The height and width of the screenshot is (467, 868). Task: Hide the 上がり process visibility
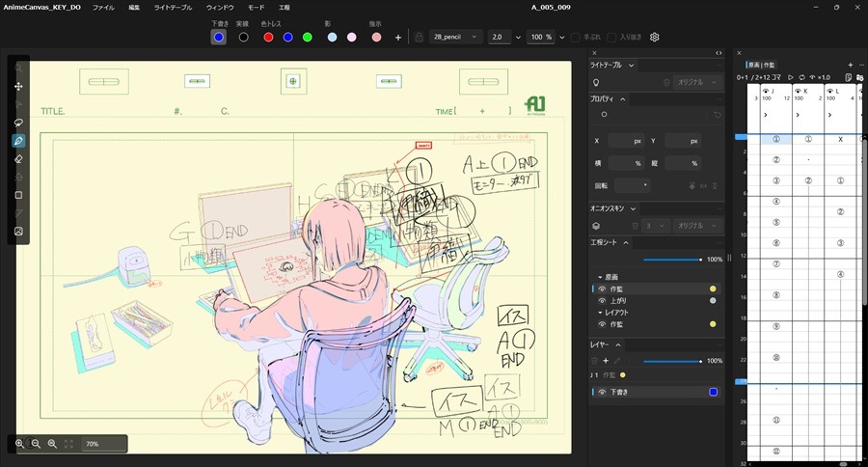click(603, 300)
